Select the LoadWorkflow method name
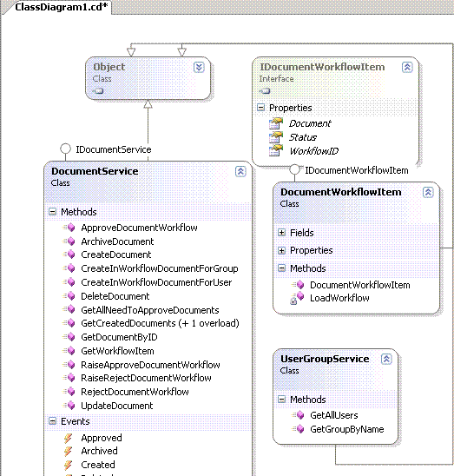The image size is (454, 476). pyautogui.click(x=339, y=298)
